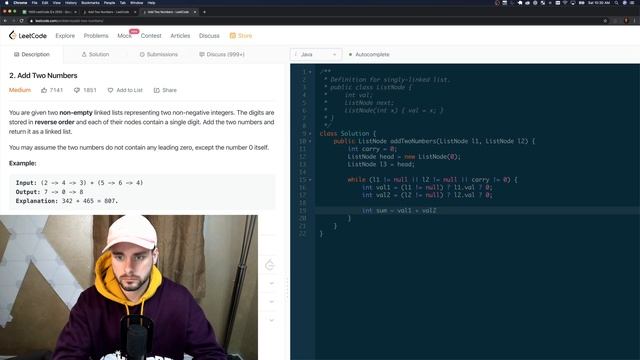Open Spotlight search in menu bar
Viewport: 640px width, 360px height.
tap(617, 3)
